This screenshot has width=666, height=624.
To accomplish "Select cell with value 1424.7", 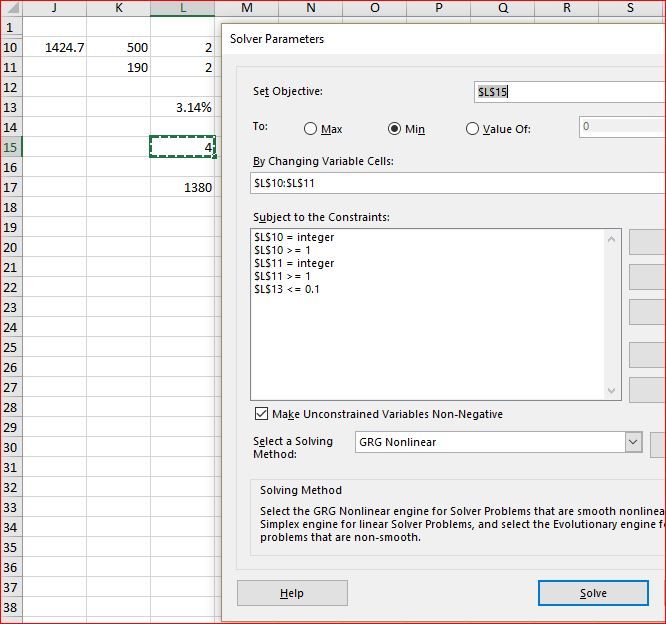I will coord(54,47).
